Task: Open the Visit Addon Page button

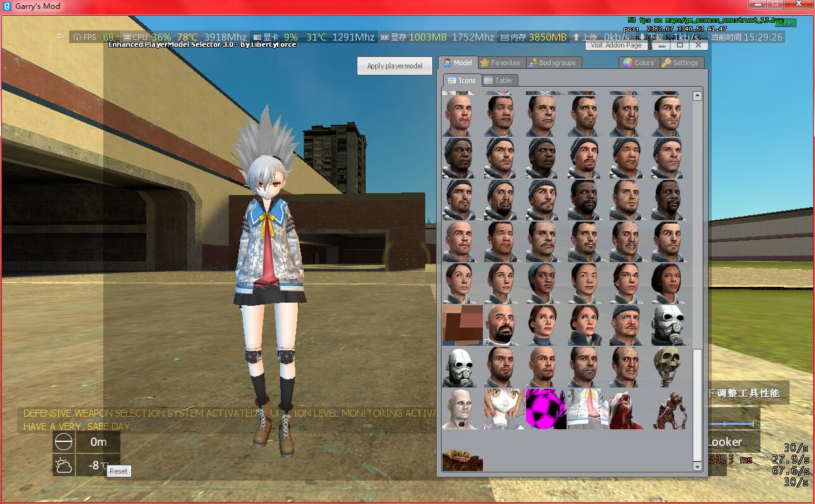Action: coord(617,45)
